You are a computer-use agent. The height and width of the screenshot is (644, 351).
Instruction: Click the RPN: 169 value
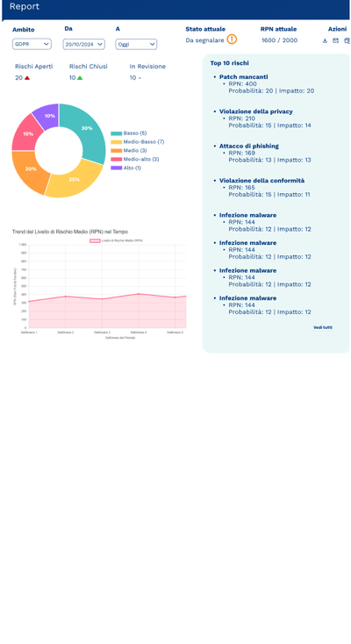tap(241, 153)
